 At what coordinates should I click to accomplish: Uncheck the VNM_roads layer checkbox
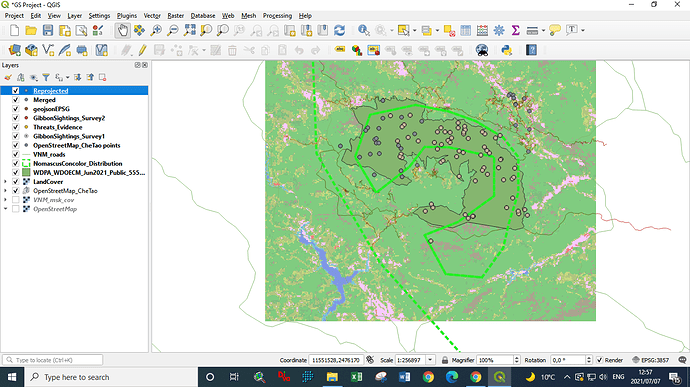click(16, 155)
